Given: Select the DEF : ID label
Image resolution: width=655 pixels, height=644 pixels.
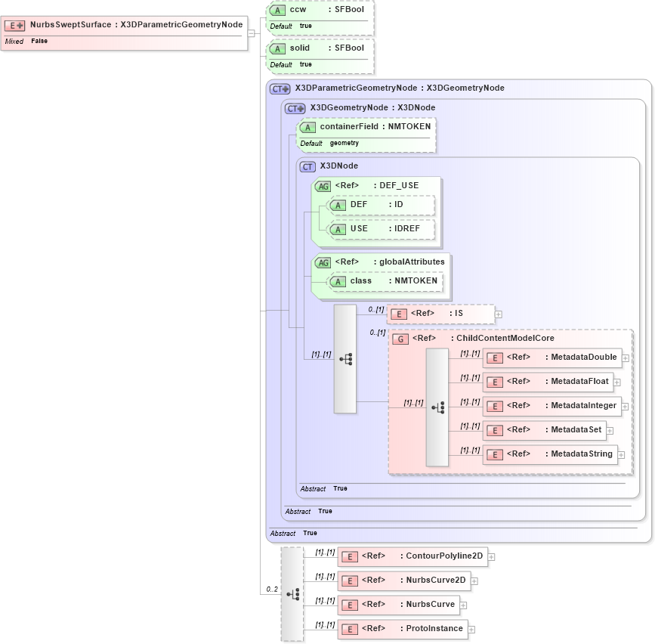Looking at the screenshot, I should (376, 204).
